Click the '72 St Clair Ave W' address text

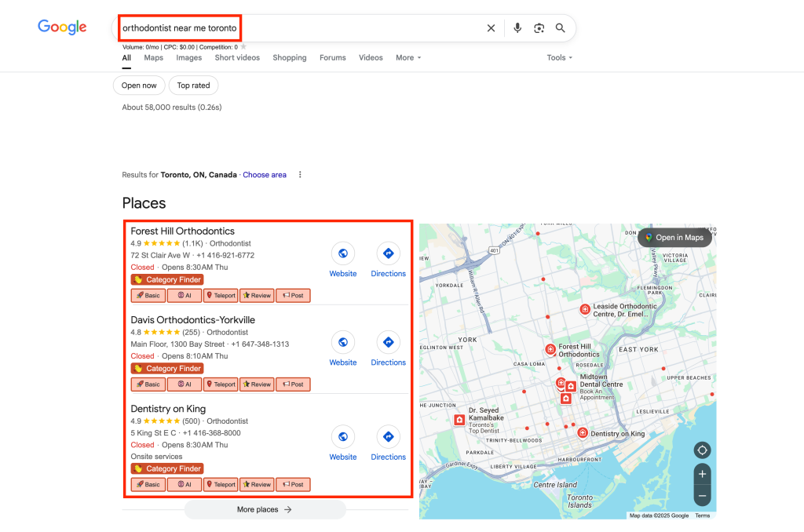(160, 255)
